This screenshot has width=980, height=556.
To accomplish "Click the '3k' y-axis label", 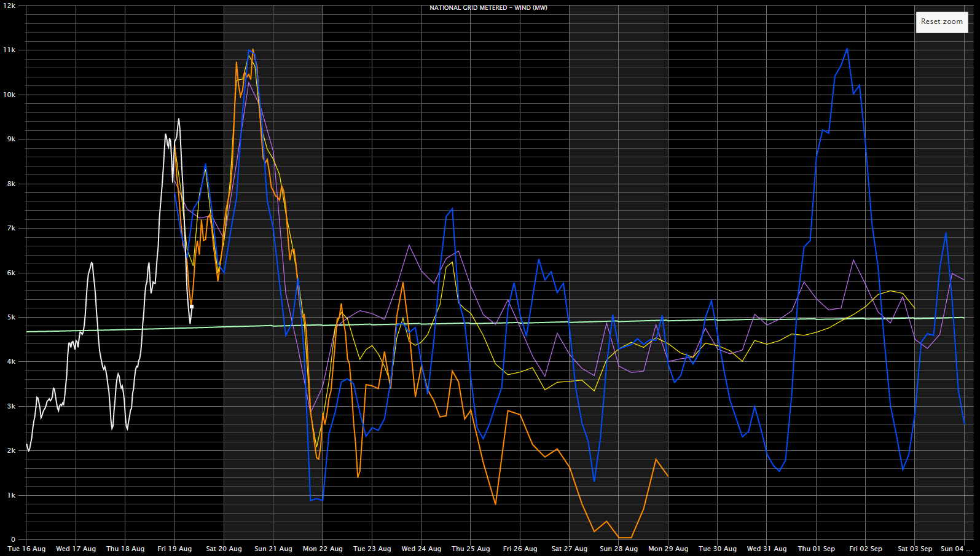I will coord(11,406).
